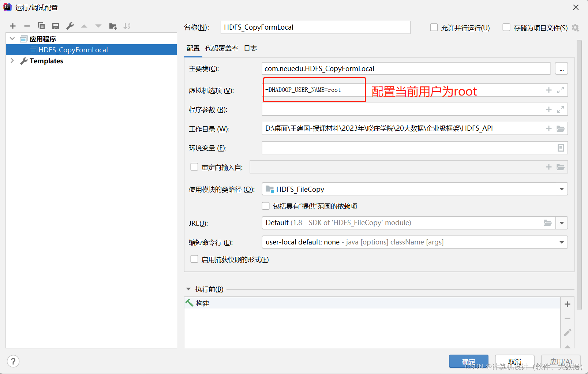Browse for redirect input file folder

pyautogui.click(x=561, y=167)
